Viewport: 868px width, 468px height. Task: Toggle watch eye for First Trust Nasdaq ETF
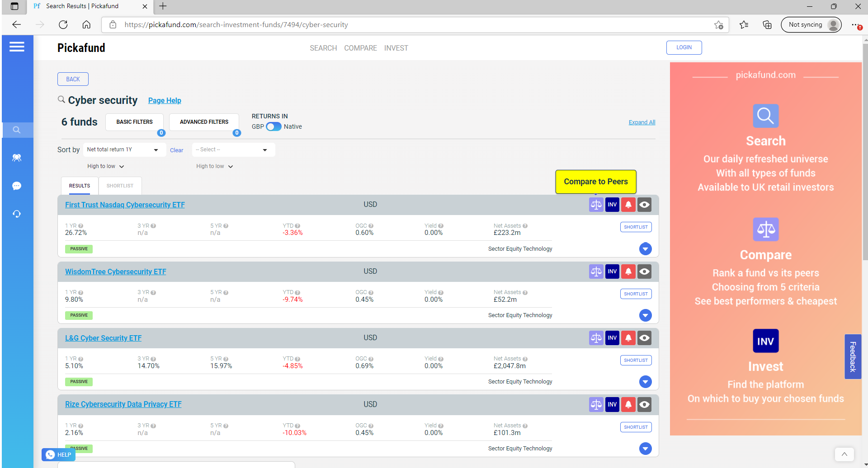tap(645, 205)
